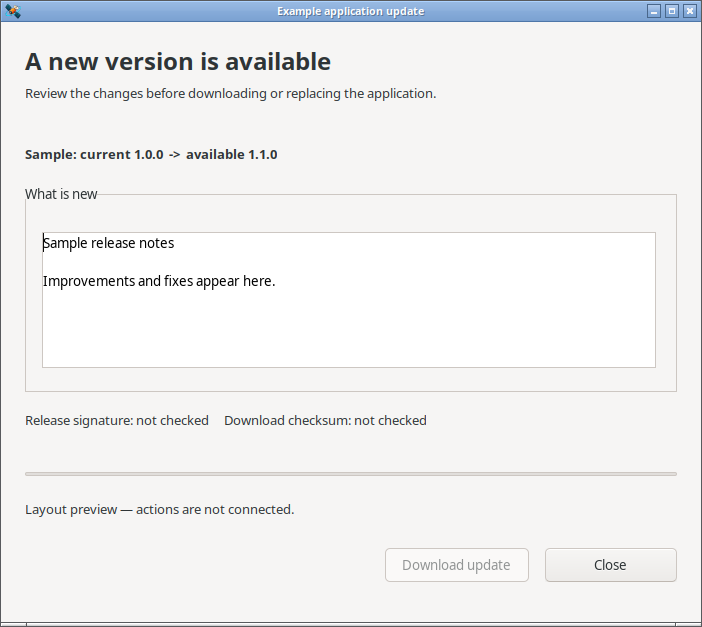Click the empty area of the release notes box
Screen dimensions: 702x627
349,331
